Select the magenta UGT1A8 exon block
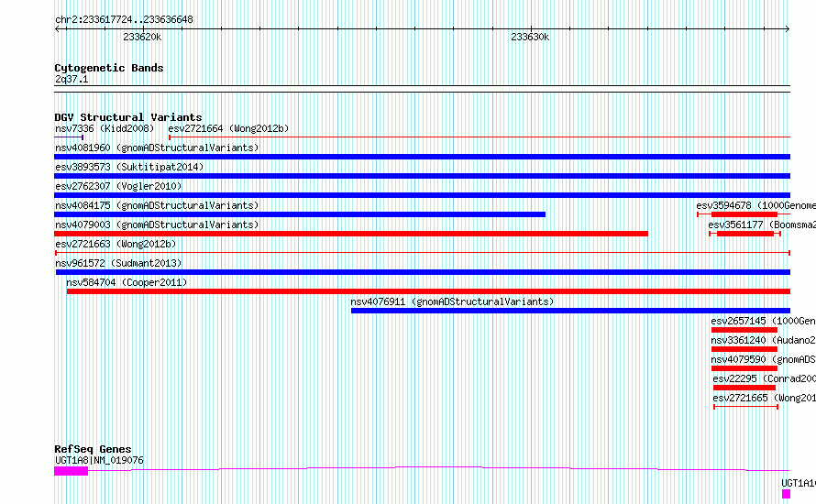This screenshot has height=504, width=816. click(x=72, y=471)
